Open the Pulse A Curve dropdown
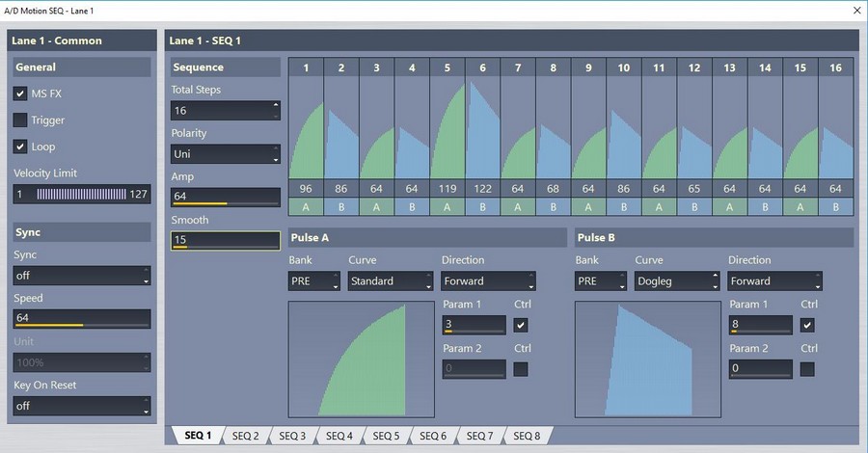Screen dimensions: 868x453 [389, 281]
